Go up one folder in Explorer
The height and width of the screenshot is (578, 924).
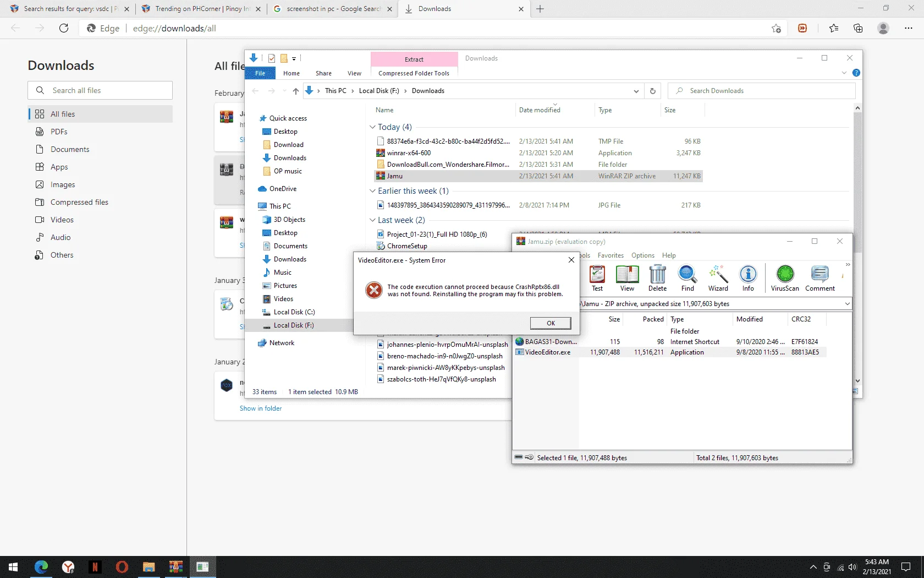pyautogui.click(x=296, y=91)
